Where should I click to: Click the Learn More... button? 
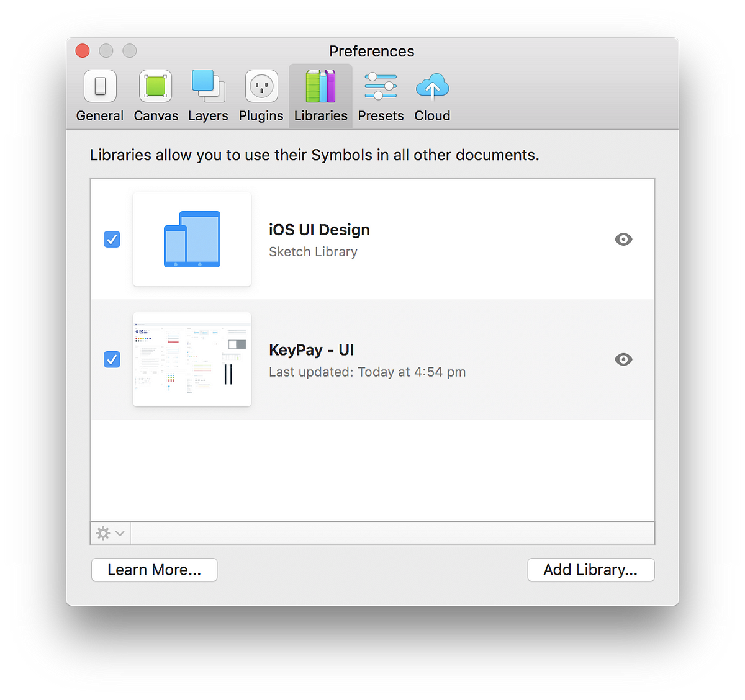154,570
